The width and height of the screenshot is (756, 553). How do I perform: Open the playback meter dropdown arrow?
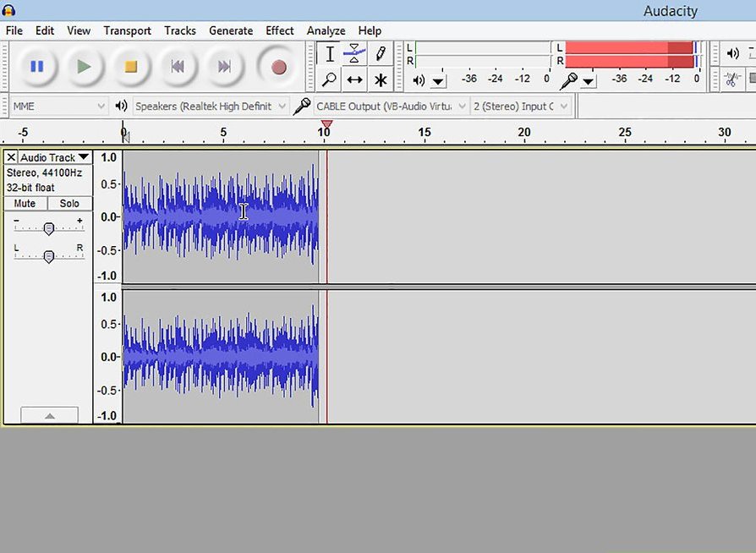[438, 81]
